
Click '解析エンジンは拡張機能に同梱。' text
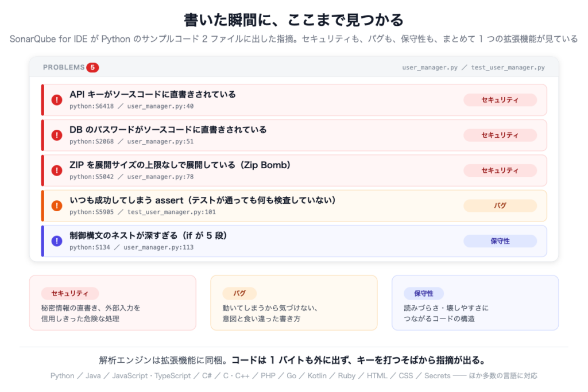point(164,360)
